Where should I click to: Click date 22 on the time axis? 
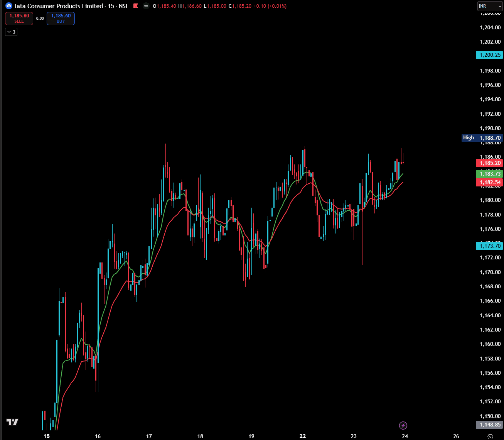[303, 436]
